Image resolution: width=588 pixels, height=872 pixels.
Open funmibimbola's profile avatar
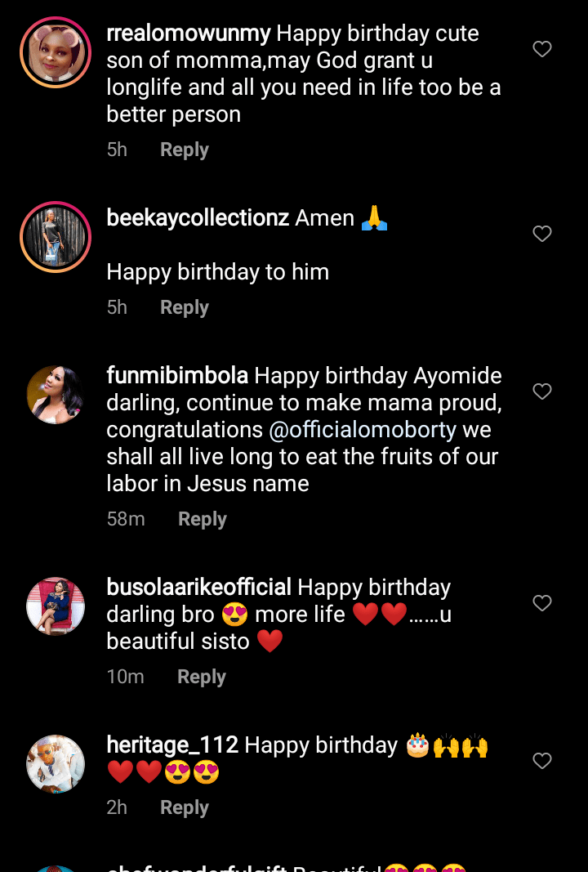point(56,395)
